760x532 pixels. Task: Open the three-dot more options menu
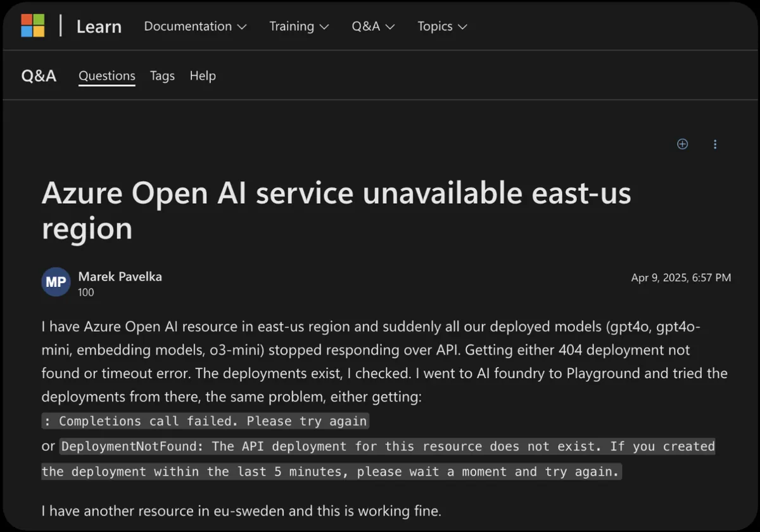(715, 144)
